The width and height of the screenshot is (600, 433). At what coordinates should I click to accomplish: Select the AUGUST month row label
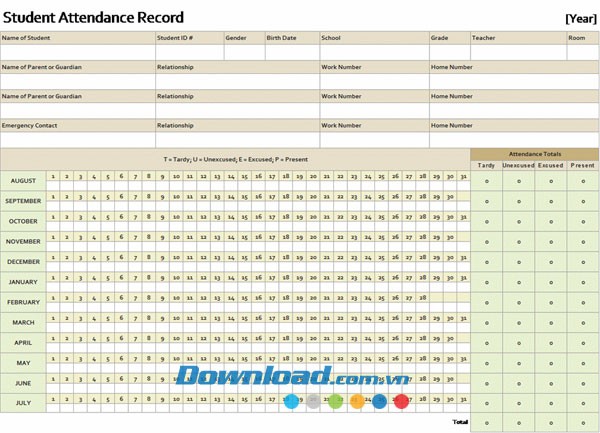[x=23, y=181]
